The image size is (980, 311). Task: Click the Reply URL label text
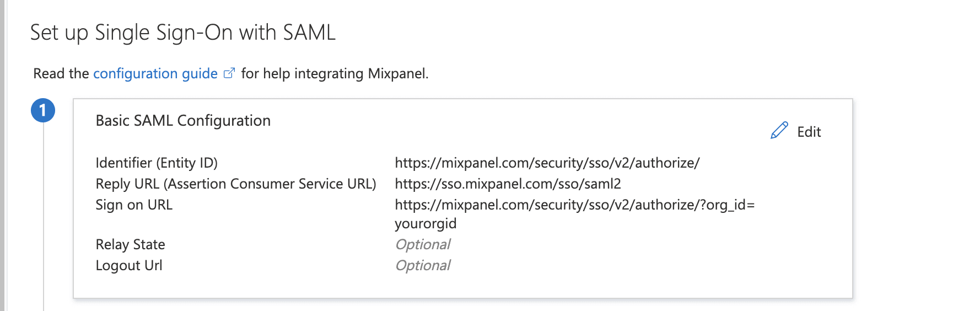tap(235, 184)
